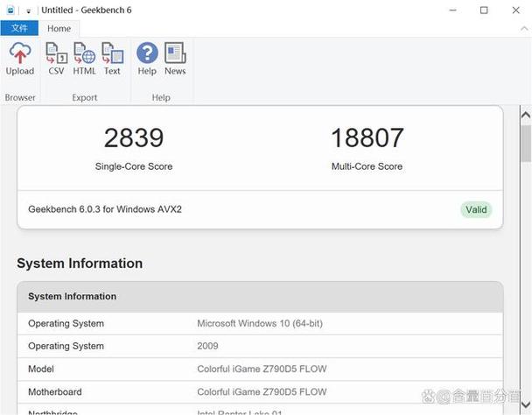The width and height of the screenshot is (532, 415).
Task: Upload results via the cloud Upload icon
Action: 20,59
